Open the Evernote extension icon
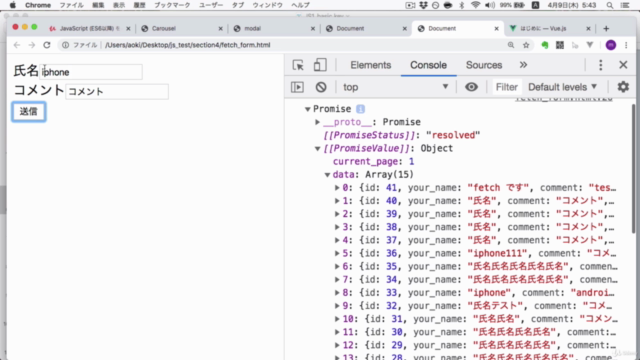The height and width of the screenshot is (360, 640). 544,45
